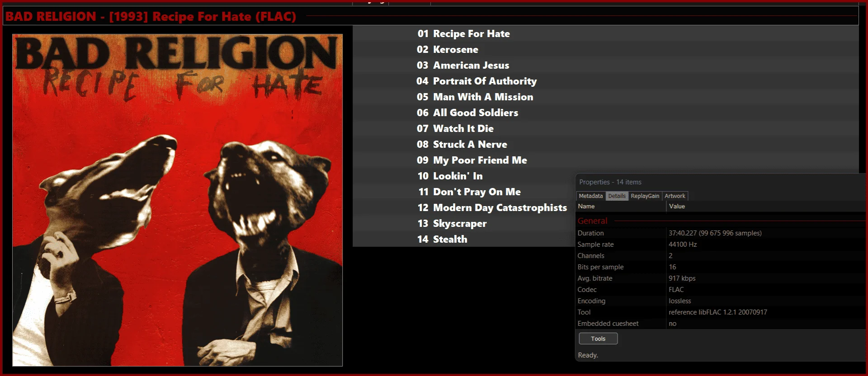Select track 01 Recipe For Hate
Viewport: 868px width, 376px height.
coord(605,33)
